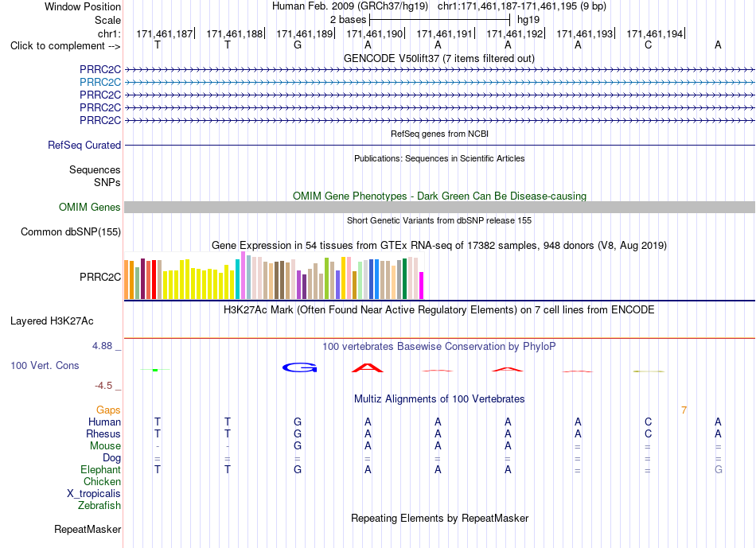Screen dimensions: 756x548
Task: Click the GENCODE V50lift37 track title
Action: tap(439, 58)
